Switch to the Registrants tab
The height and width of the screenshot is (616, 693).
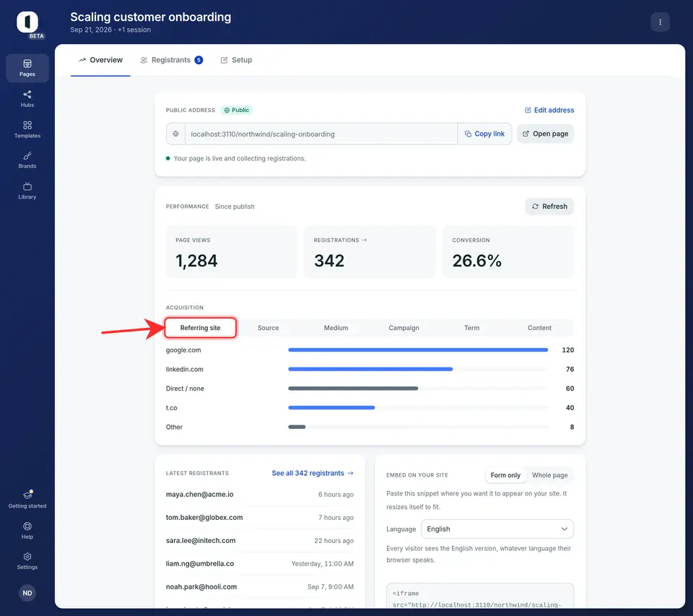172,60
